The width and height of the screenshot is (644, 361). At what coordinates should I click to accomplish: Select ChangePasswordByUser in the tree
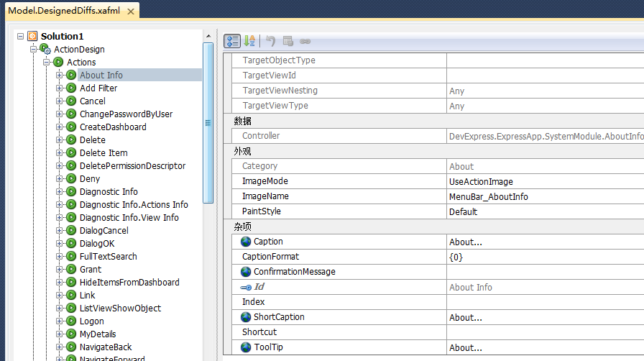126,114
